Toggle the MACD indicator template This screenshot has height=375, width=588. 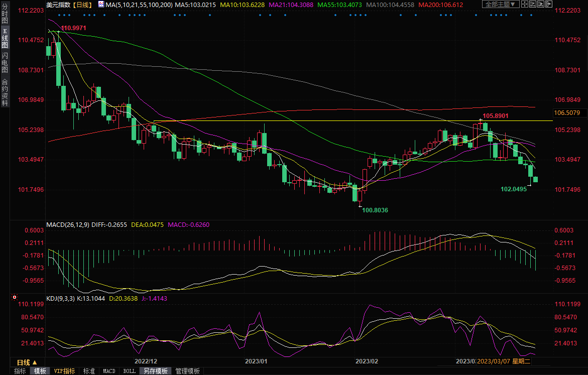pyautogui.click(x=109, y=371)
